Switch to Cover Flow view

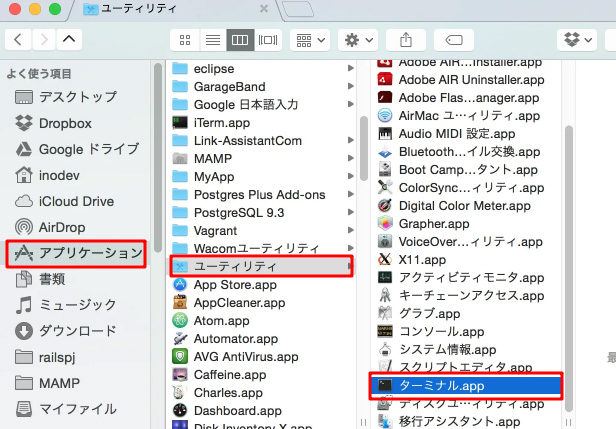point(268,40)
